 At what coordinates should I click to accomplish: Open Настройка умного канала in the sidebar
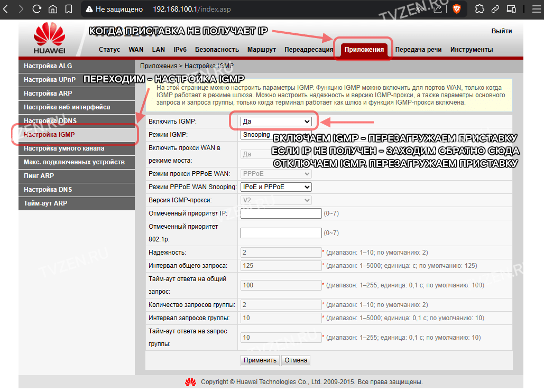click(x=77, y=148)
